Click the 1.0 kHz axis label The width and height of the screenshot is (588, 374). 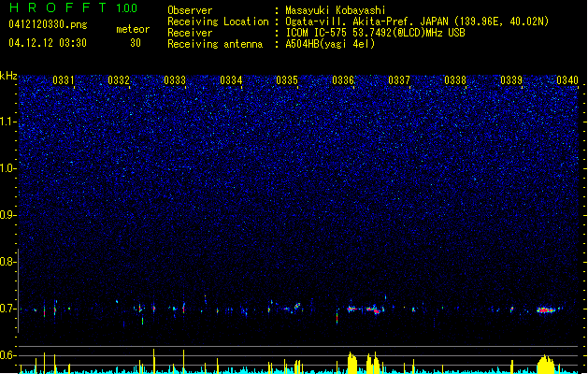point(8,168)
